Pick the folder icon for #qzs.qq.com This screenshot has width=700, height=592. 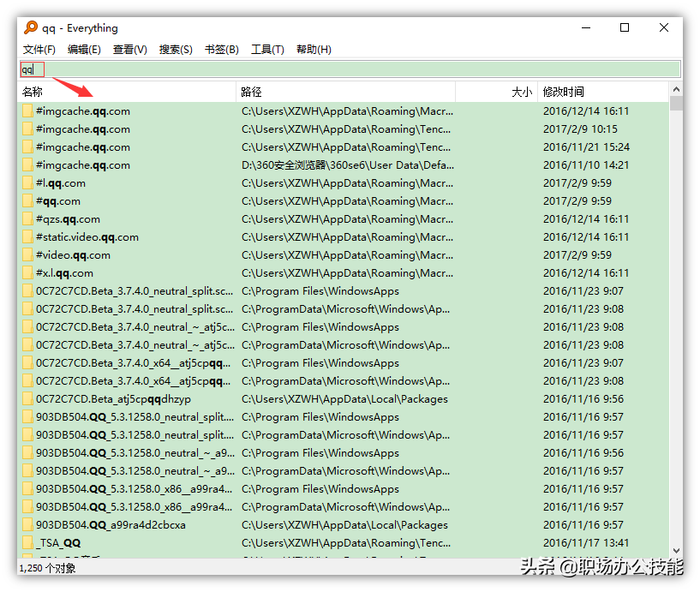tap(27, 219)
